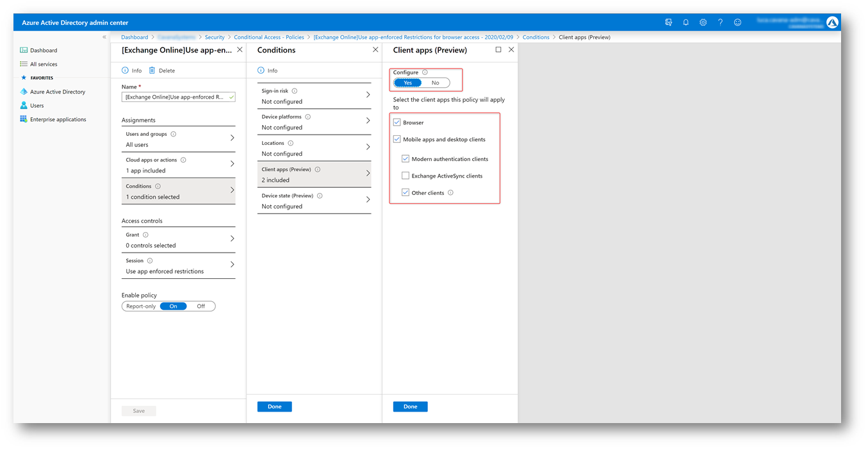This screenshot has height=450, width=868.
Task: Open the help question mark menu
Action: pyautogui.click(x=721, y=22)
